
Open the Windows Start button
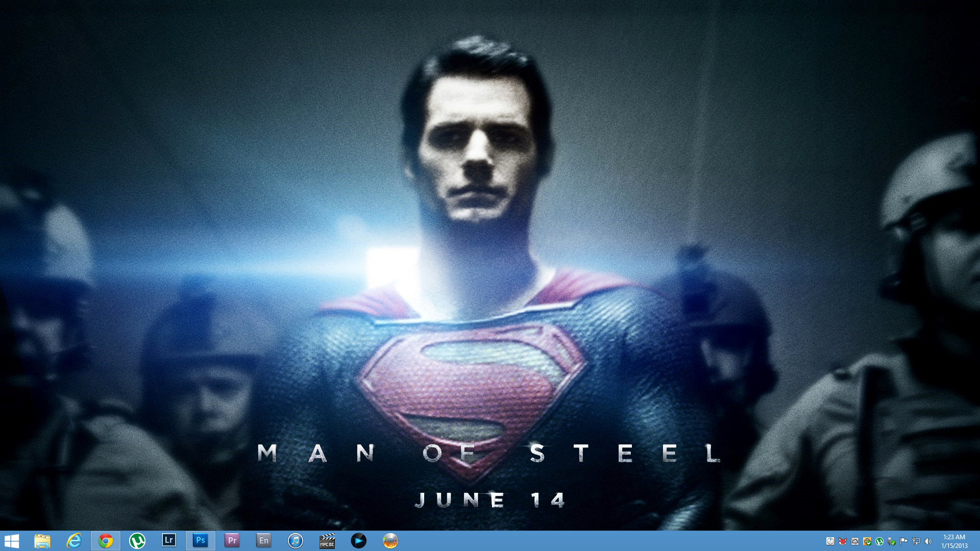click(x=11, y=541)
